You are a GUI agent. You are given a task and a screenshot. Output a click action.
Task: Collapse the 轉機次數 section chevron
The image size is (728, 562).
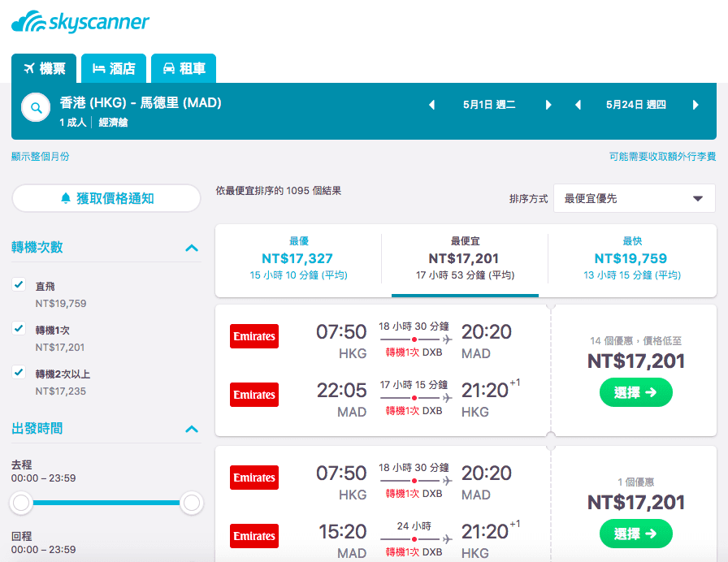(192, 248)
